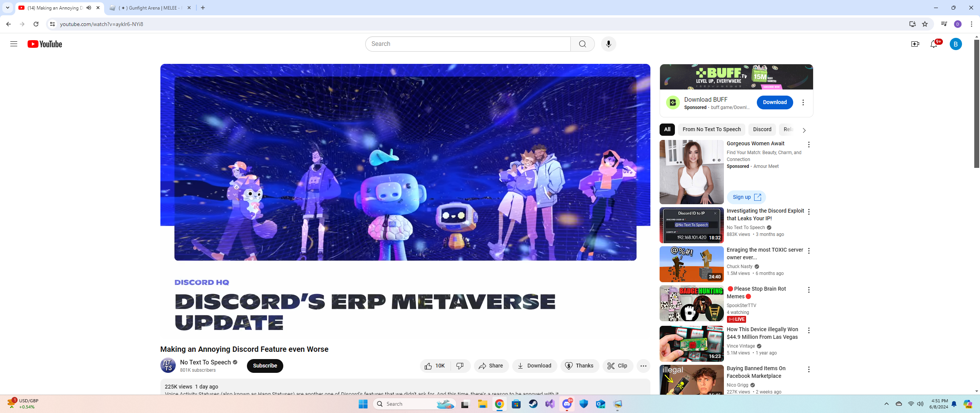Mute the tab via speaker icon

point(89,8)
